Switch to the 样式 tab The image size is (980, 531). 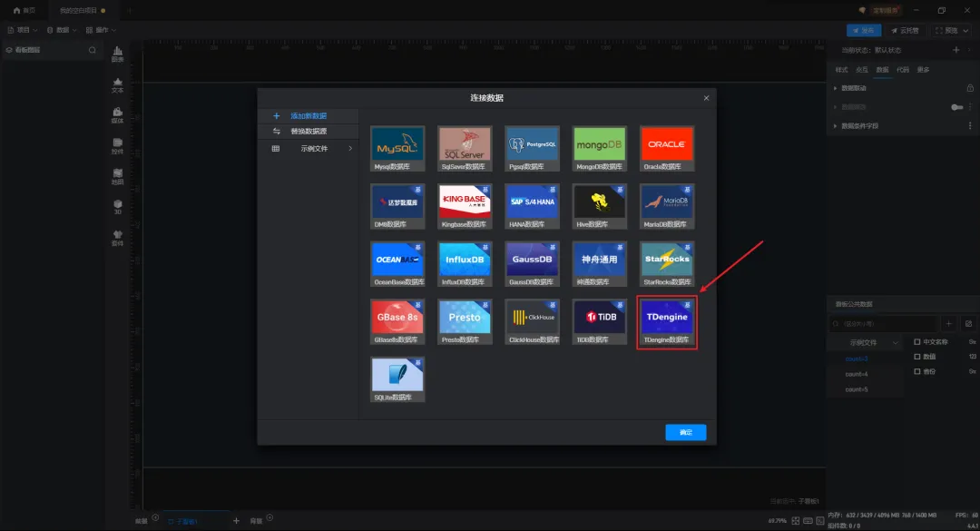point(842,69)
